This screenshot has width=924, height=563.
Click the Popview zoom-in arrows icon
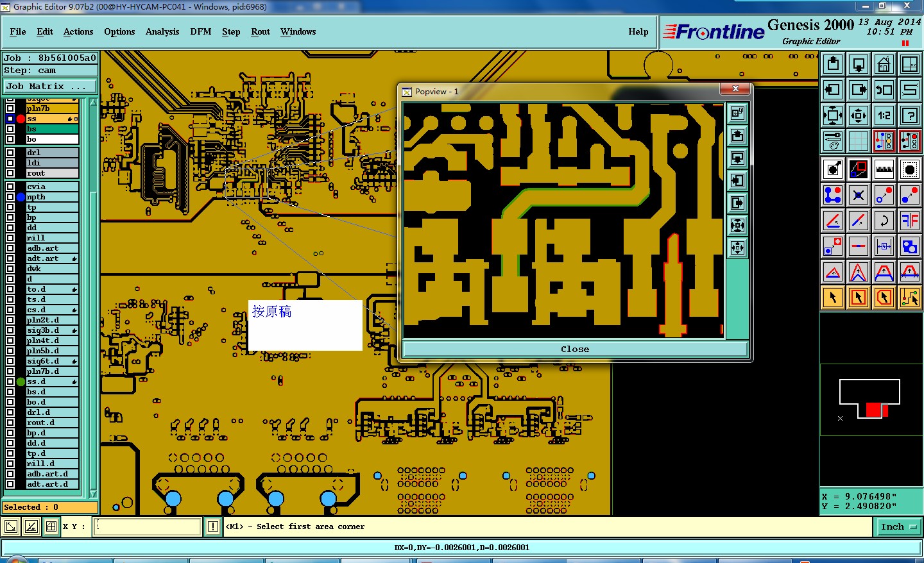click(738, 225)
